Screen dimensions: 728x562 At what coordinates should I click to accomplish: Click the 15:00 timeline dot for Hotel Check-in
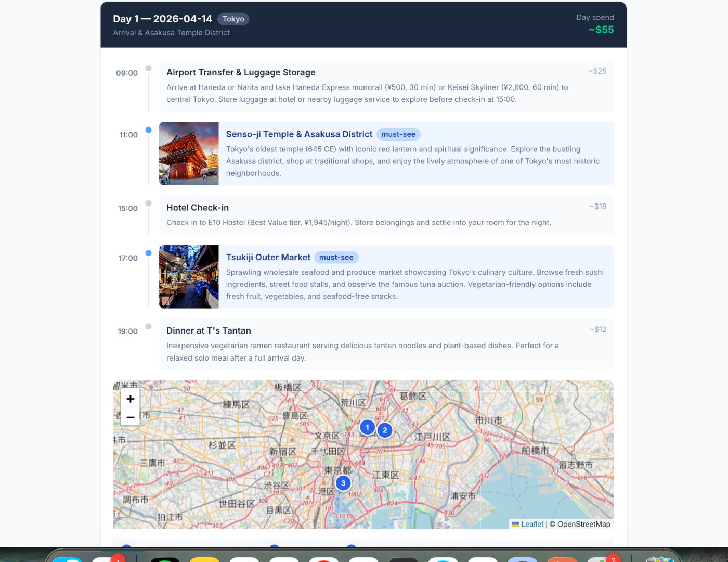(148, 203)
